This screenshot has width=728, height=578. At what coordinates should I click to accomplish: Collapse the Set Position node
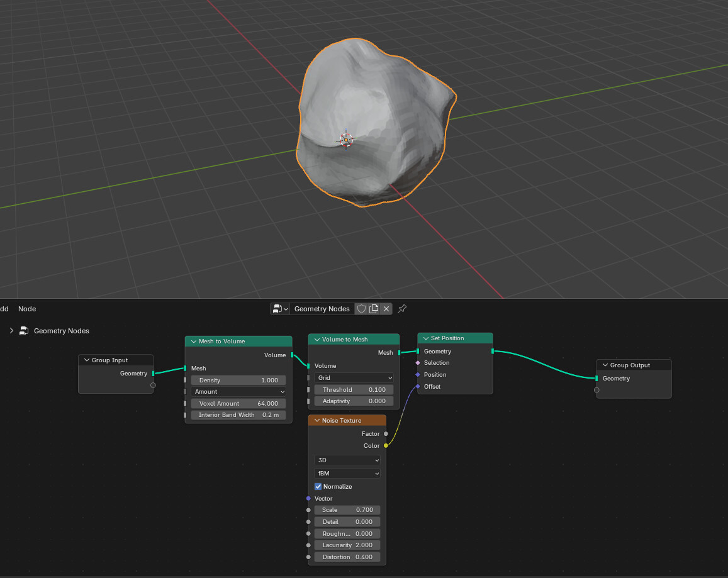coord(426,338)
